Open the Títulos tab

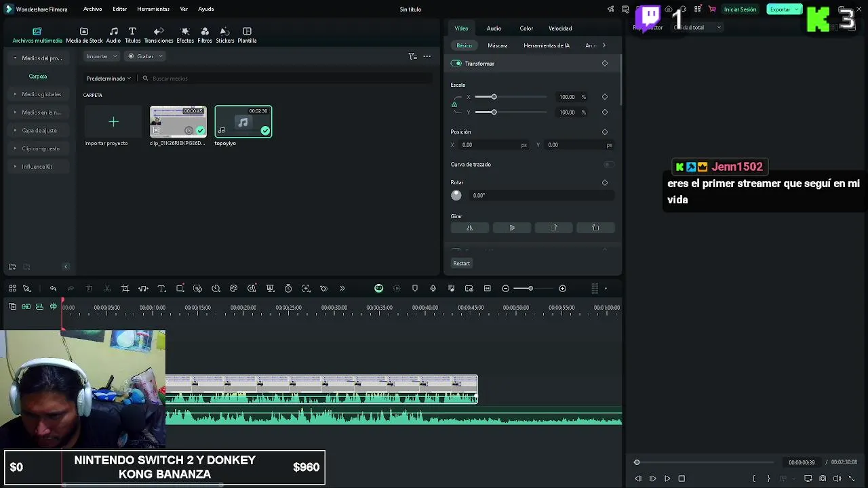(132, 35)
